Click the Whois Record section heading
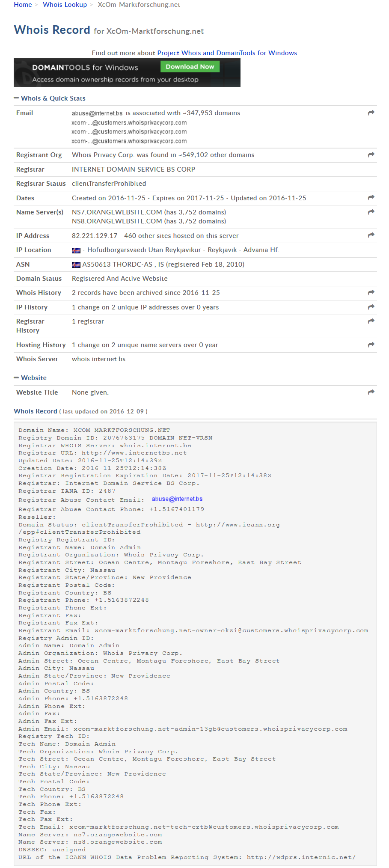The height and width of the screenshot is (868, 389). click(x=36, y=411)
